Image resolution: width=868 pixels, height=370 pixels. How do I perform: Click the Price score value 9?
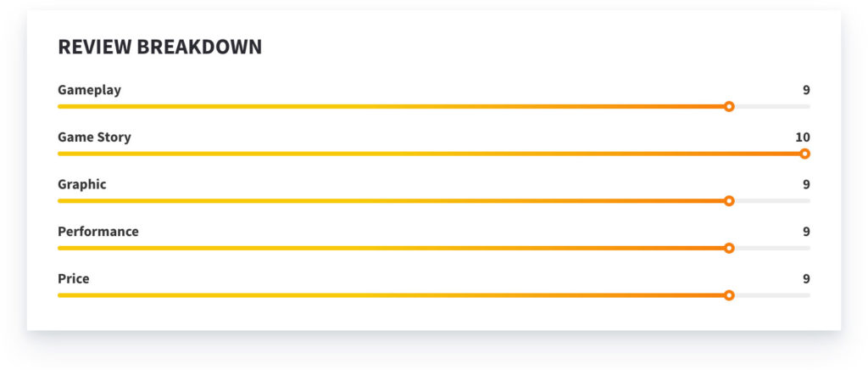(x=806, y=278)
